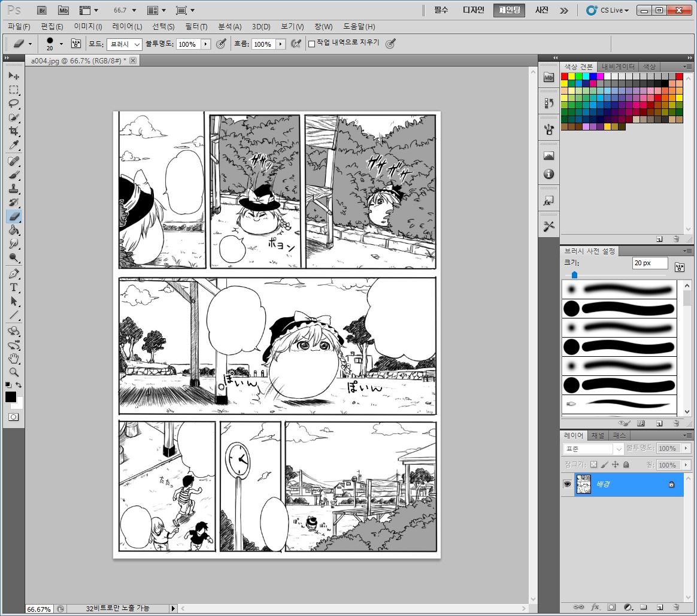Toggle tablet pressure controls opacity

pos(221,44)
